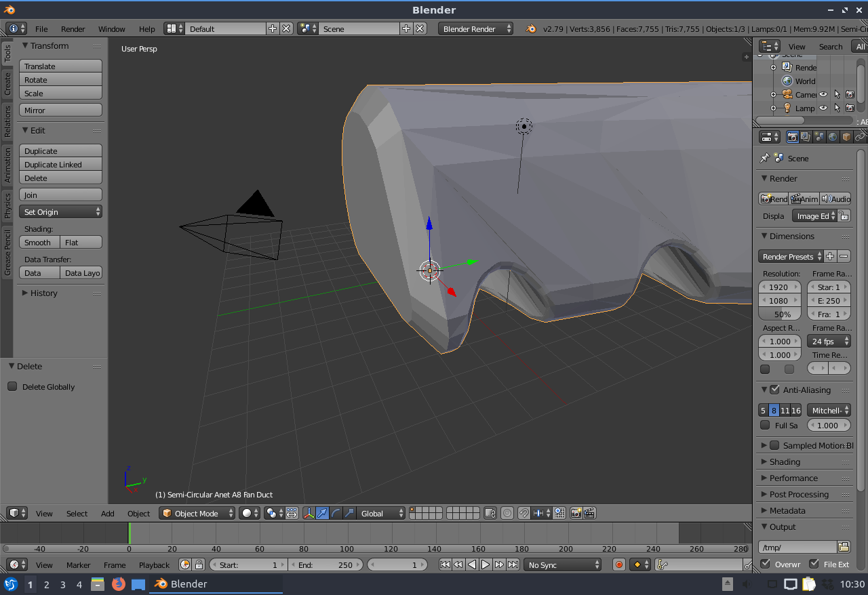This screenshot has height=595, width=868.
Task: Open the Render menu in top bar
Action: click(x=73, y=28)
